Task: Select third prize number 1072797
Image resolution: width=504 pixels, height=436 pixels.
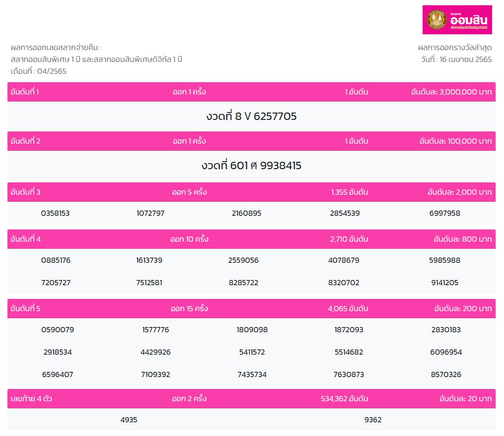Action: tap(150, 213)
